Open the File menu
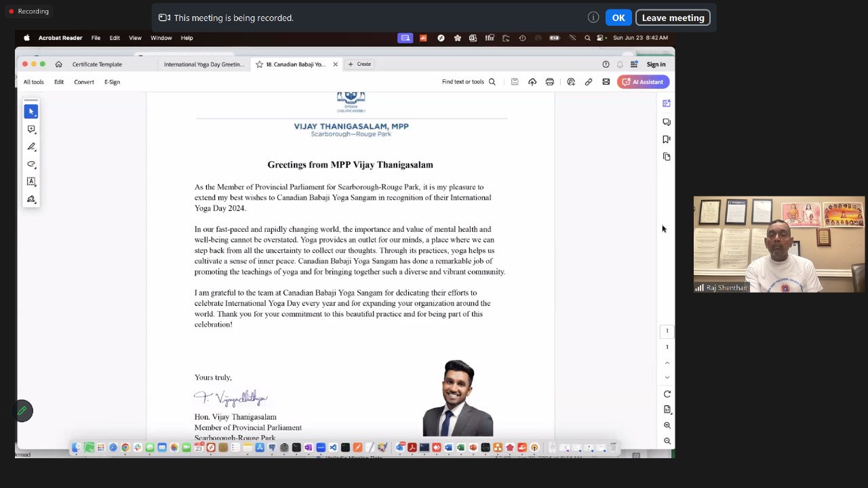The height and width of the screenshot is (488, 868). click(96, 38)
